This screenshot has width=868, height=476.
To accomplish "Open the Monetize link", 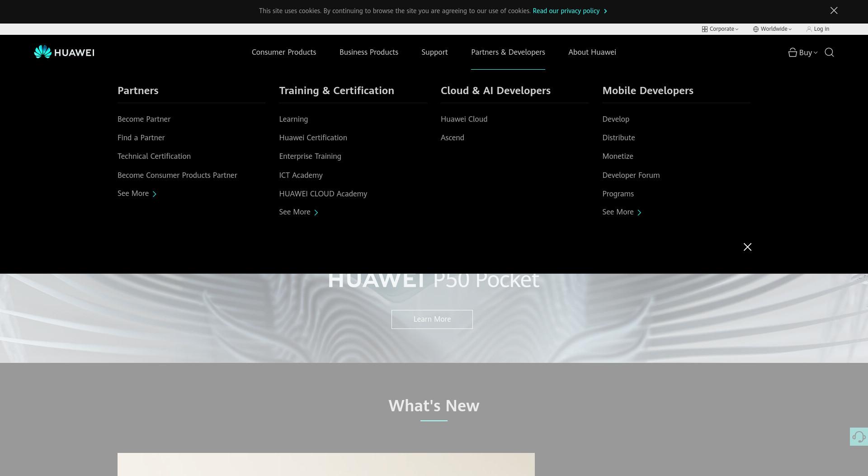I will click(618, 156).
